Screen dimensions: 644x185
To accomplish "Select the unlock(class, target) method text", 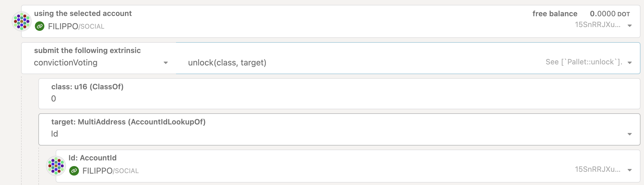I will click(227, 63).
